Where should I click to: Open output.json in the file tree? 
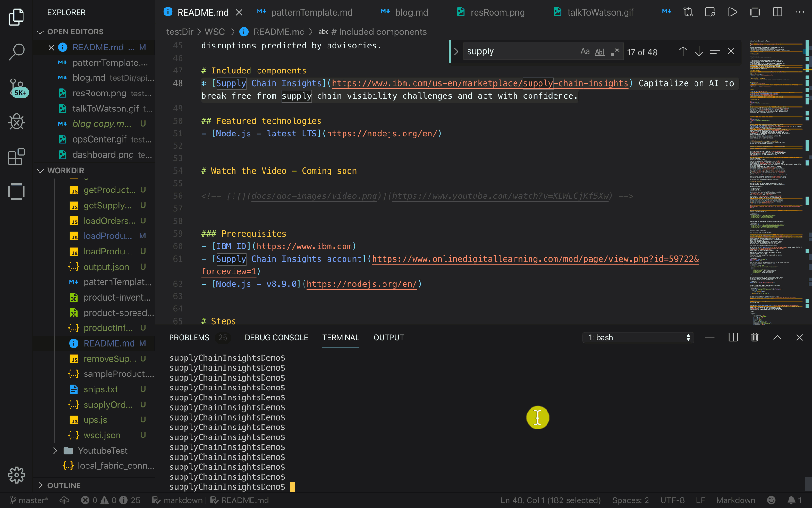(x=106, y=267)
